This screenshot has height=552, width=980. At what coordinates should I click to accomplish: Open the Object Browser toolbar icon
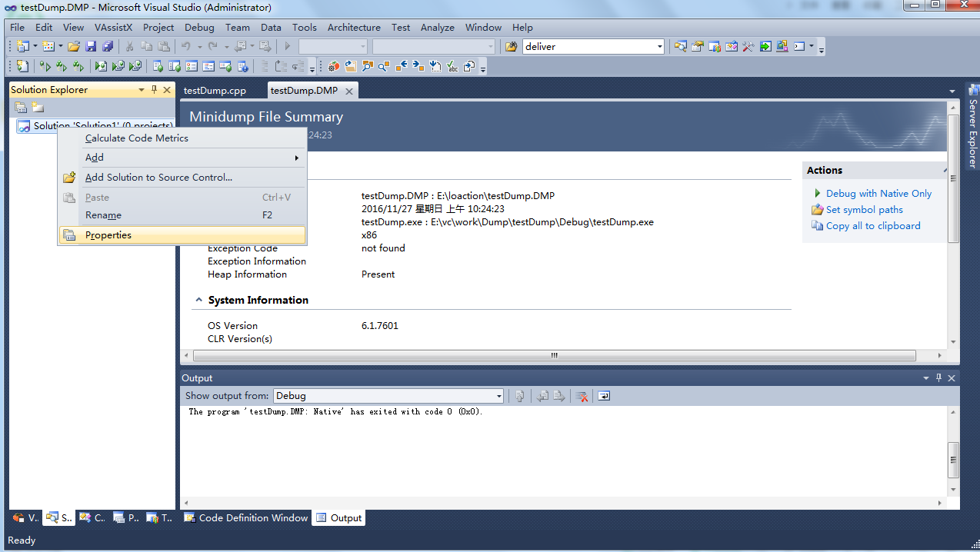point(732,47)
